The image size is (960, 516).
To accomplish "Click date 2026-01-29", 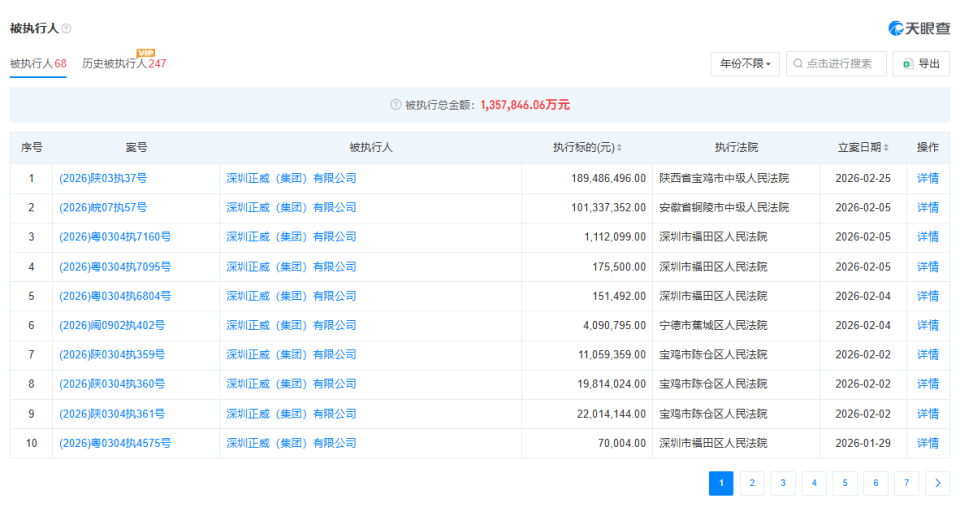I will tap(863, 444).
